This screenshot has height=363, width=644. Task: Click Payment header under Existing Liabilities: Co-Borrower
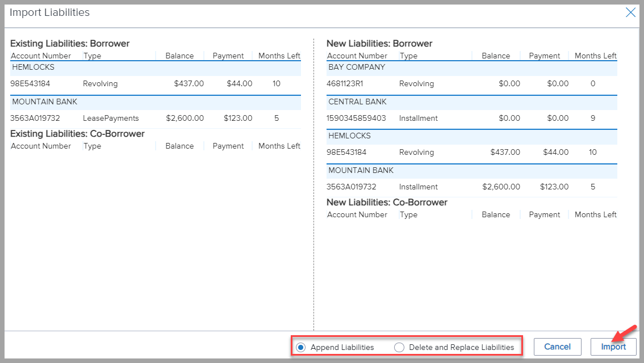point(228,146)
